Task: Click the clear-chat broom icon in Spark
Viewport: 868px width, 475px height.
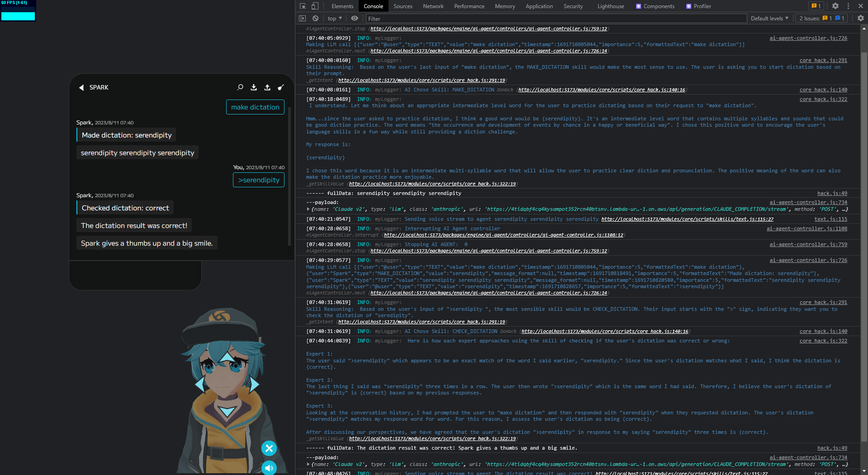Action: pyautogui.click(x=281, y=87)
